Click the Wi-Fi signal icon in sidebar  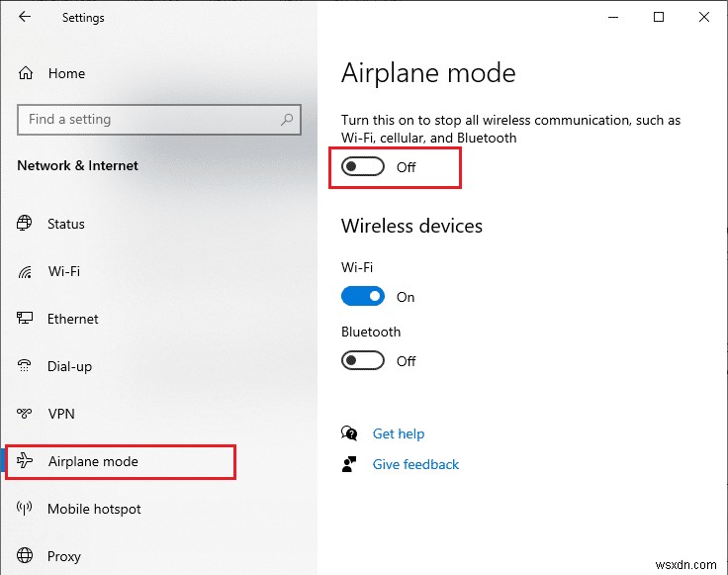pyautogui.click(x=26, y=271)
